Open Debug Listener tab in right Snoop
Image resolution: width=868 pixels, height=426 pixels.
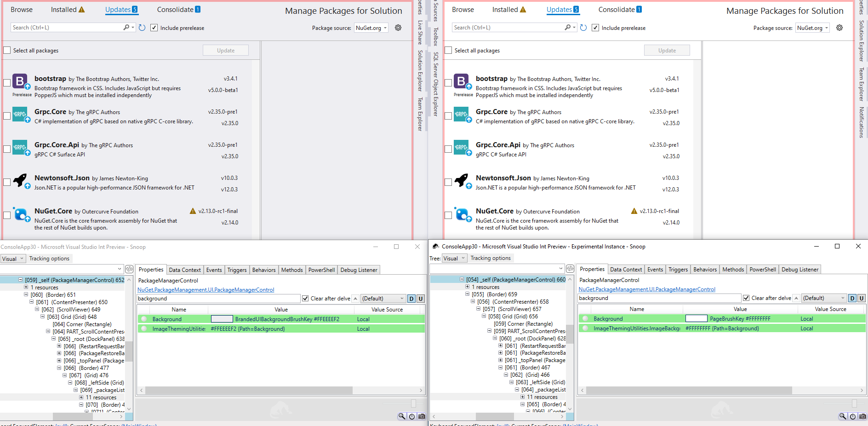click(x=800, y=270)
